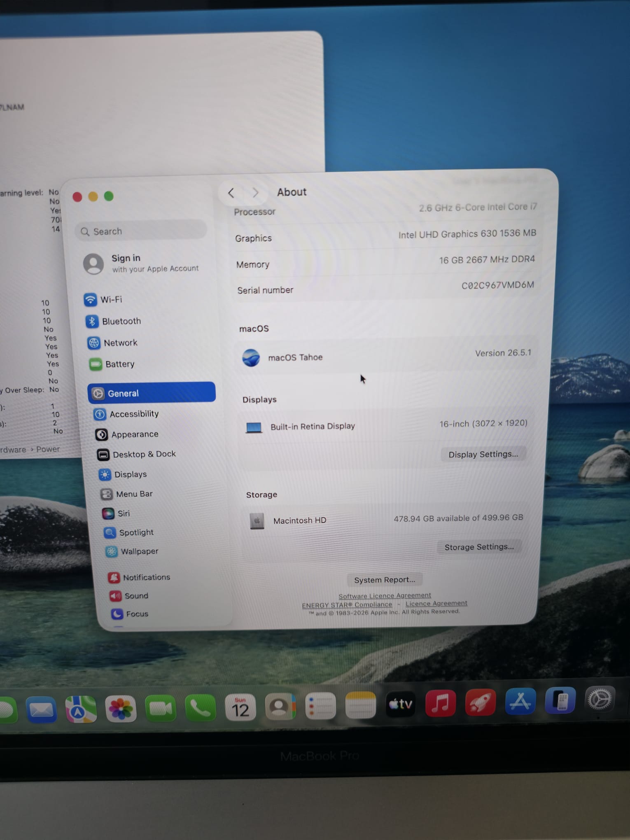Go back using the back chevron

(231, 193)
